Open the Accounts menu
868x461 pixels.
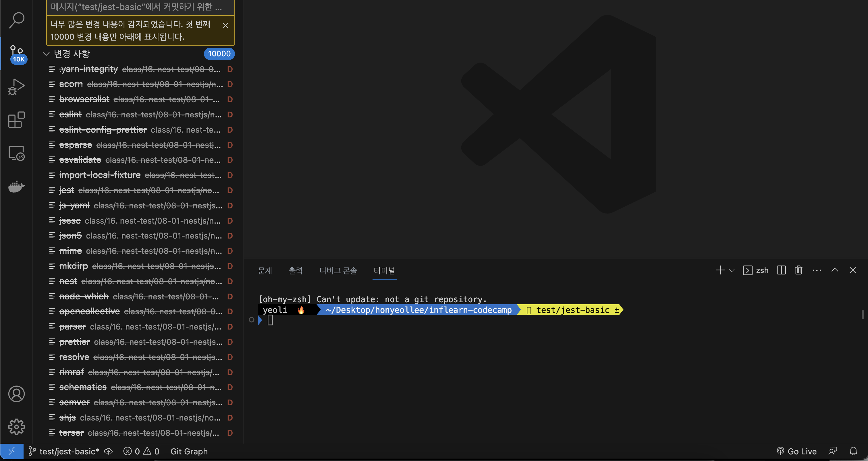[x=16, y=394]
